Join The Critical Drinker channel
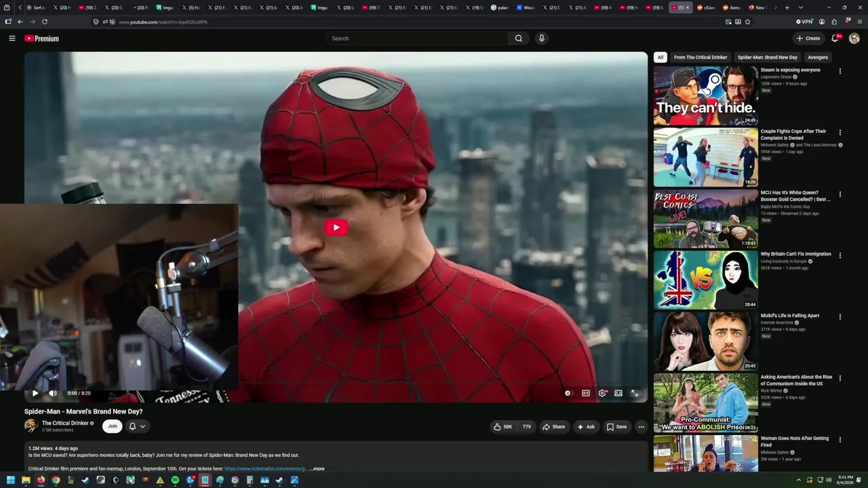The width and height of the screenshot is (868, 488). pos(113,426)
